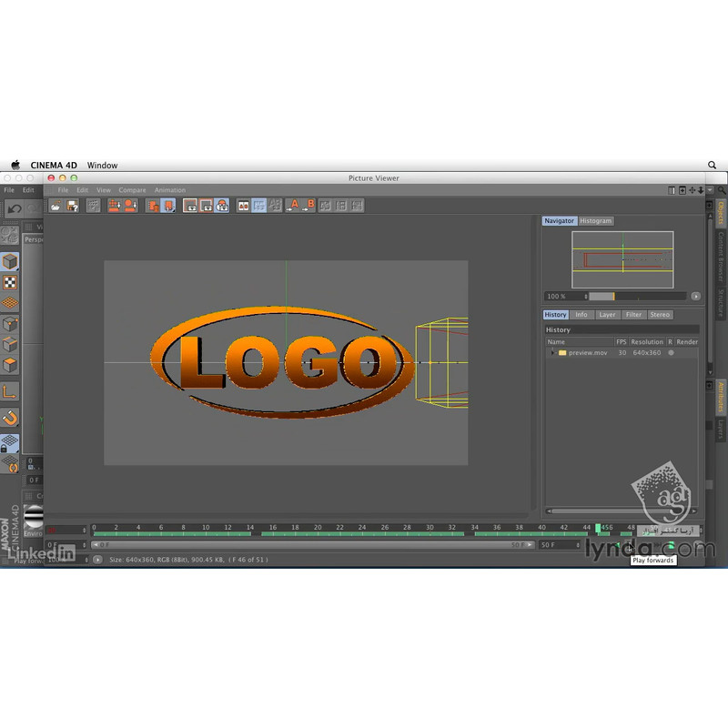Click the Save As disk icon

[x=73, y=206]
